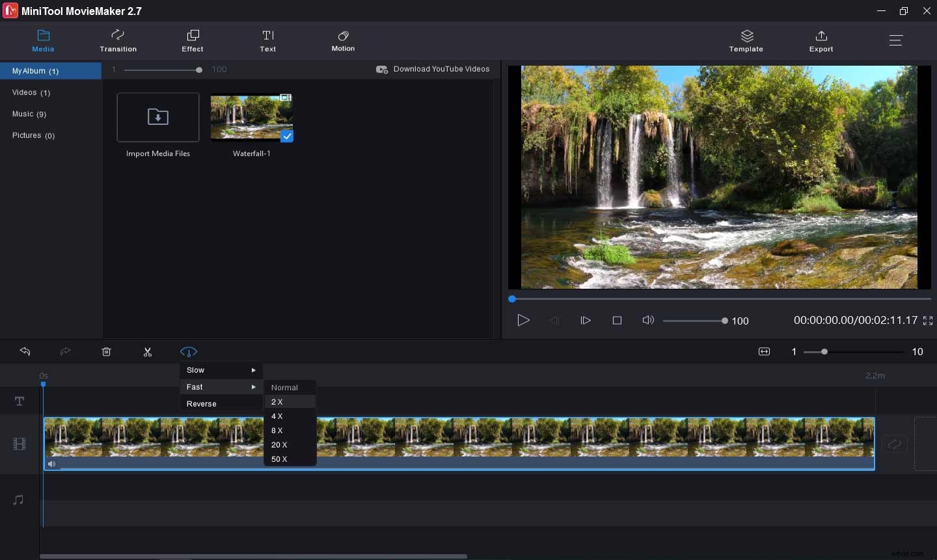Split the clip with the scissors tool
937x560 pixels.
tap(148, 352)
